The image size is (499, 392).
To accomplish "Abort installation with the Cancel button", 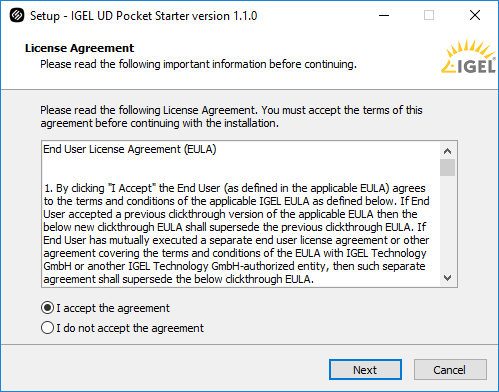I will point(450,370).
